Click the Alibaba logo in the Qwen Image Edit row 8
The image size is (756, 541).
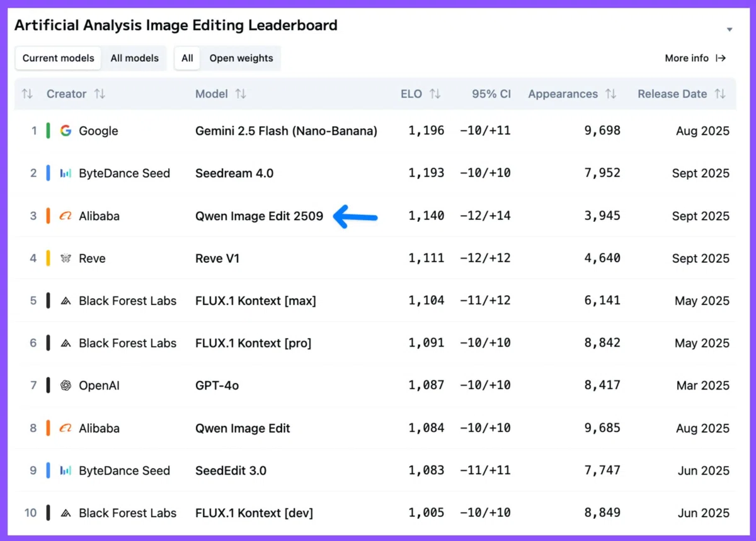66,429
